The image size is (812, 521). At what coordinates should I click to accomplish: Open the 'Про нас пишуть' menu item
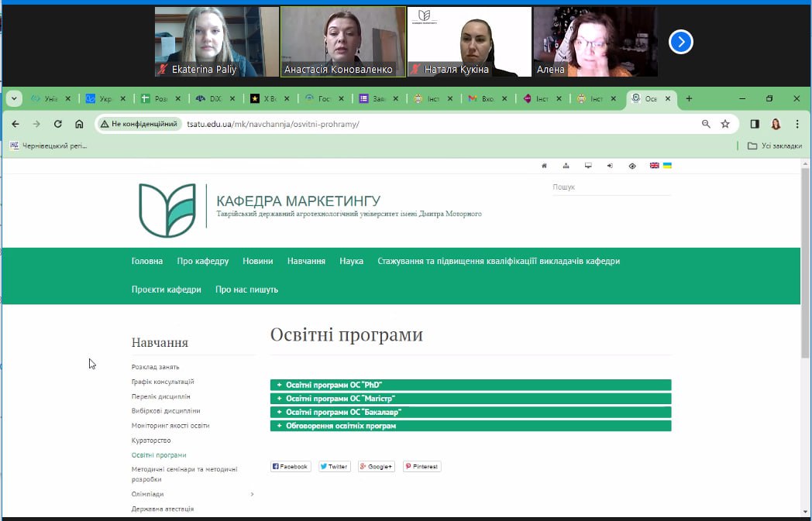[246, 290]
